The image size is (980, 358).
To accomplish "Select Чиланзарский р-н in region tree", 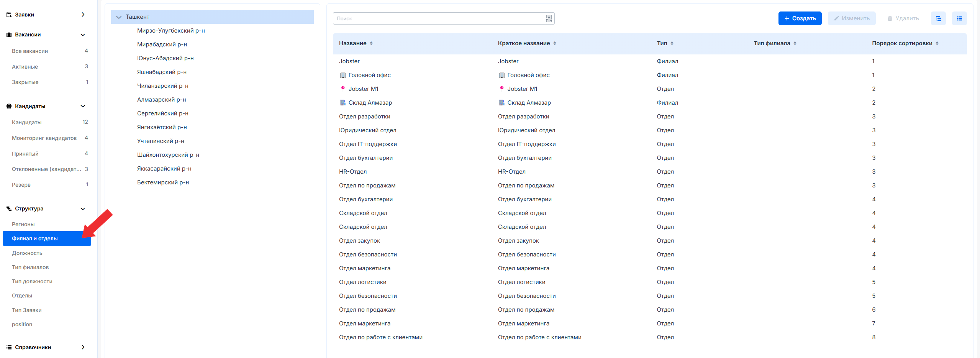I will 162,86.
